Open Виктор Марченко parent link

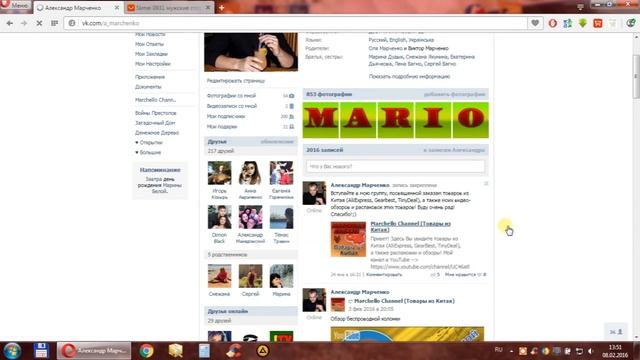click(428, 48)
